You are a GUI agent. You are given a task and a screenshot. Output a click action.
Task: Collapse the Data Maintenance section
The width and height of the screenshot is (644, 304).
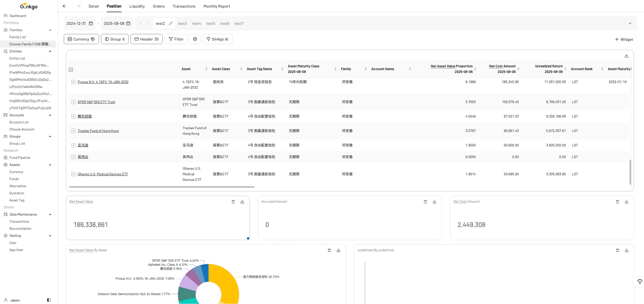(x=50, y=215)
